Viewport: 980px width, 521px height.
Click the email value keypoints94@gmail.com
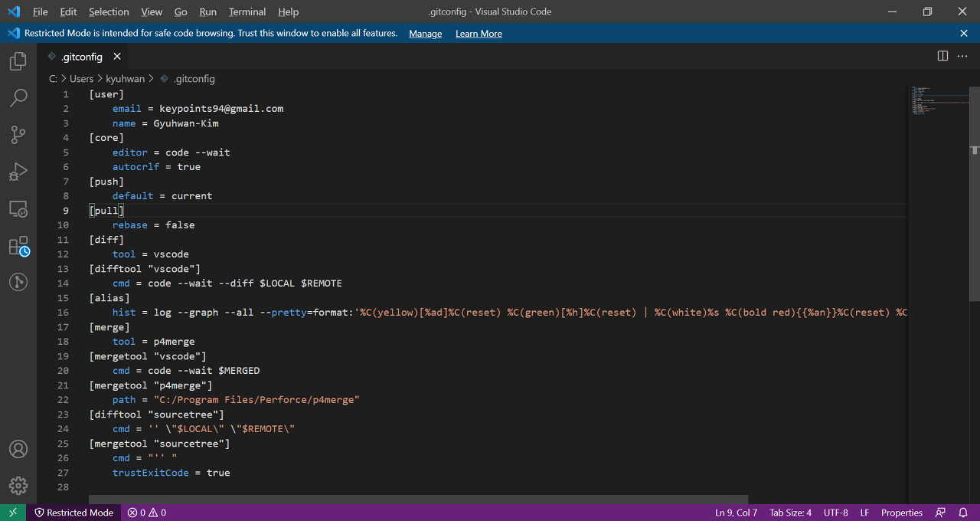[221, 108]
